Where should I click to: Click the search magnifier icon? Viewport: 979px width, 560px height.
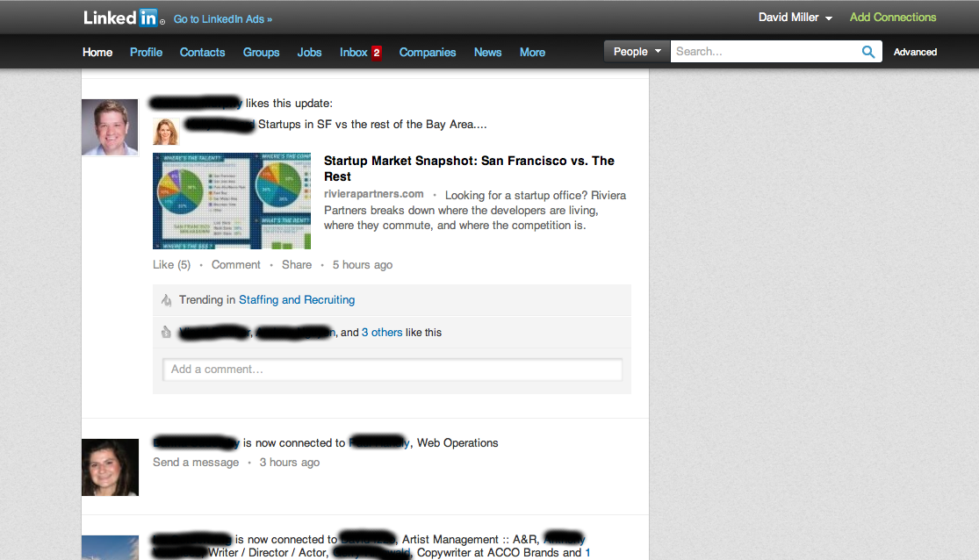(x=867, y=52)
